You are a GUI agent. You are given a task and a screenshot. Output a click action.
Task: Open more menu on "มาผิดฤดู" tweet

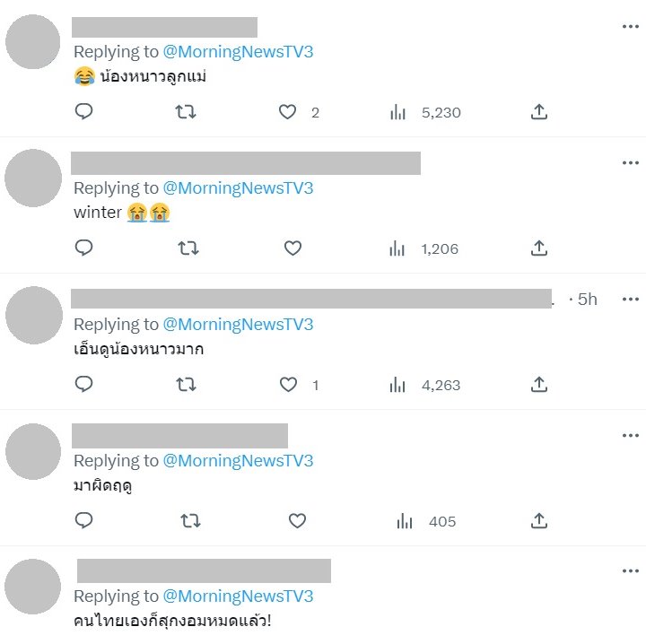pyautogui.click(x=630, y=436)
